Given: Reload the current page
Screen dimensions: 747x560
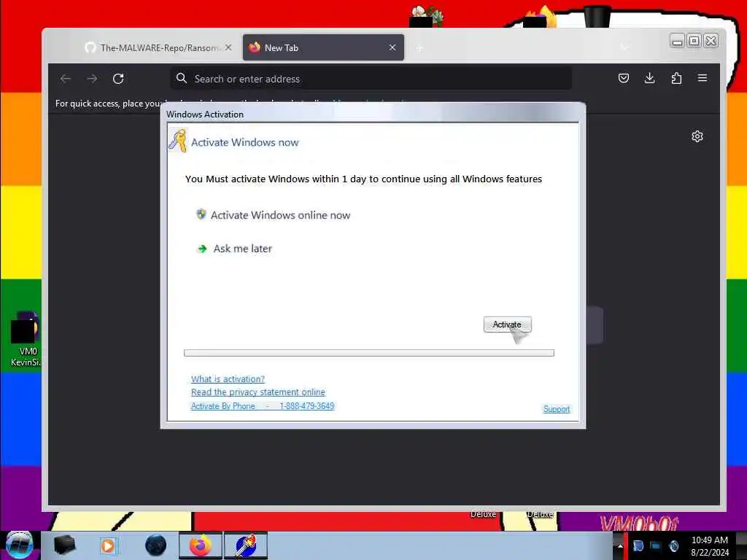Looking at the screenshot, I should (x=118, y=79).
